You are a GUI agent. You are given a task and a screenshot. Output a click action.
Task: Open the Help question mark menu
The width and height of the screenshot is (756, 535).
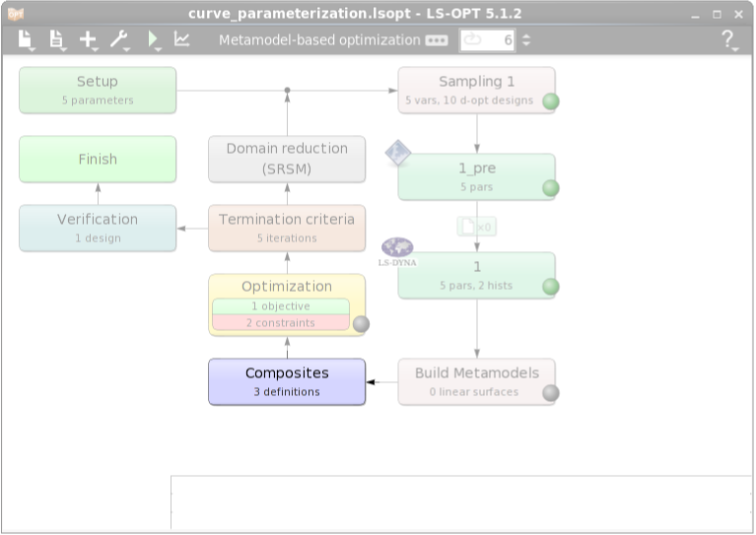(x=728, y=39)
